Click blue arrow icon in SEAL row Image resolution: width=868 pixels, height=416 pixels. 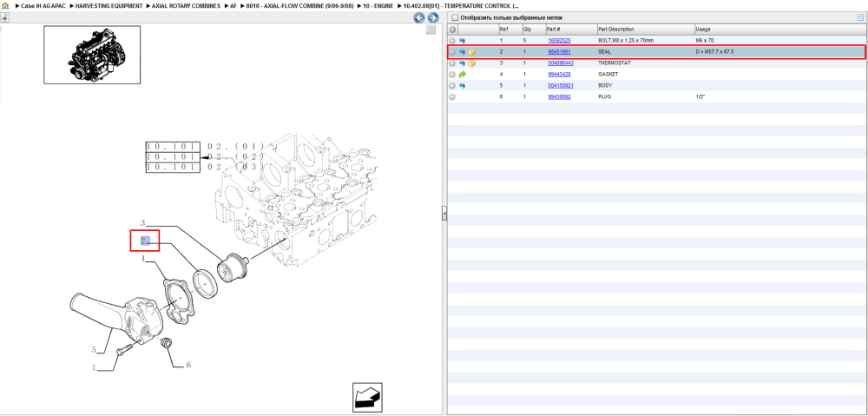[463, 52]
